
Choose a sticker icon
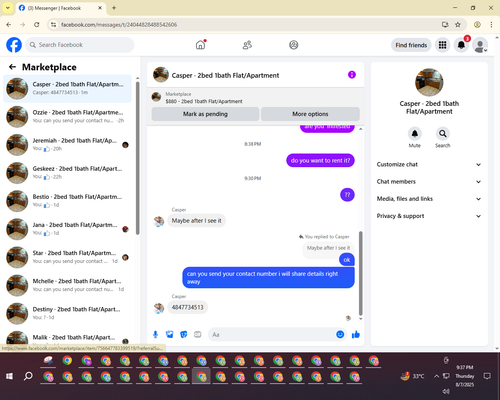click(184, 334)
